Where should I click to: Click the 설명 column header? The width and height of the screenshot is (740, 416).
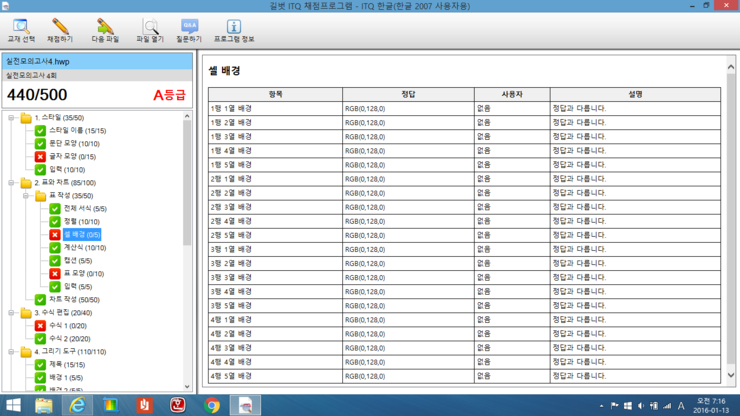[x=635, y=94]
